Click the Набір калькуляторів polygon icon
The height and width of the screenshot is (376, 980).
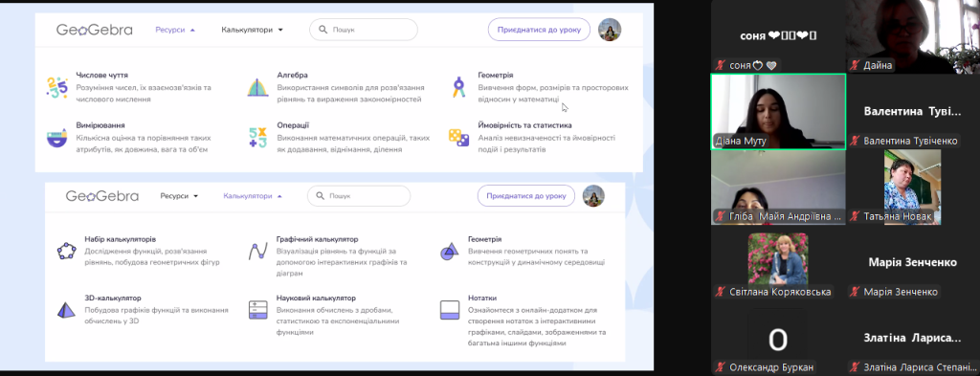[66, 252]
